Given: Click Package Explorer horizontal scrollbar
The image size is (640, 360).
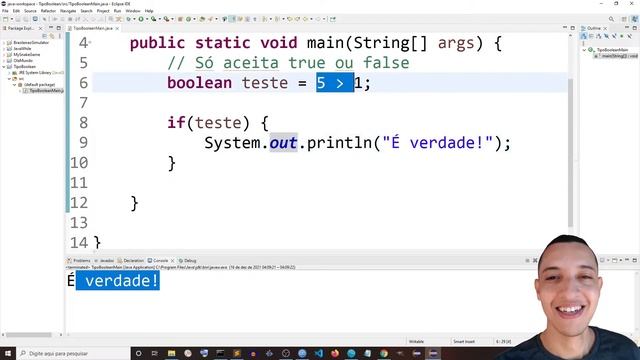Looking at the screenshot, I should (29, 335).
